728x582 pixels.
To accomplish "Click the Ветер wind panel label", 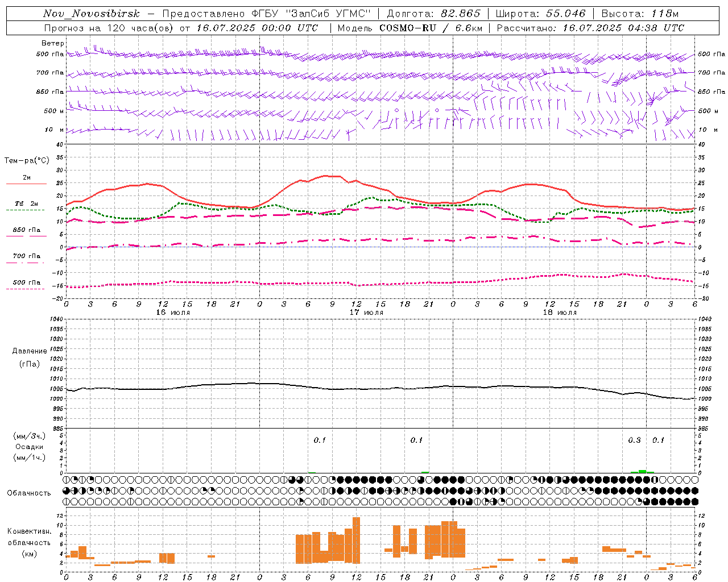I will click(x=52, y=43).
